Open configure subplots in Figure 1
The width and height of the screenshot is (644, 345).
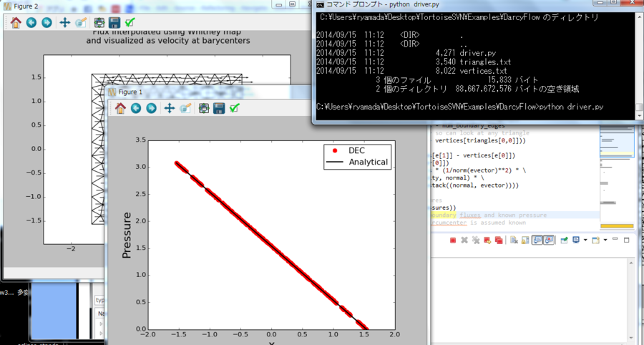coord(204,108)
